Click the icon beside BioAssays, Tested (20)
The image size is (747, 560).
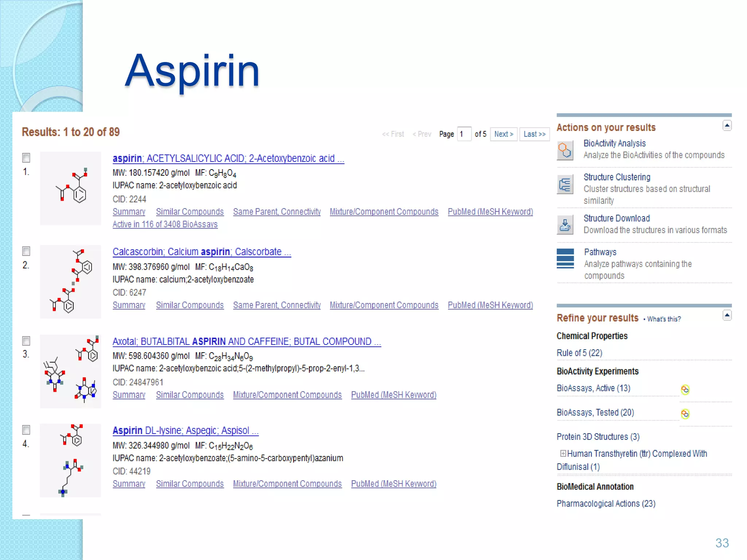(685, 414)
